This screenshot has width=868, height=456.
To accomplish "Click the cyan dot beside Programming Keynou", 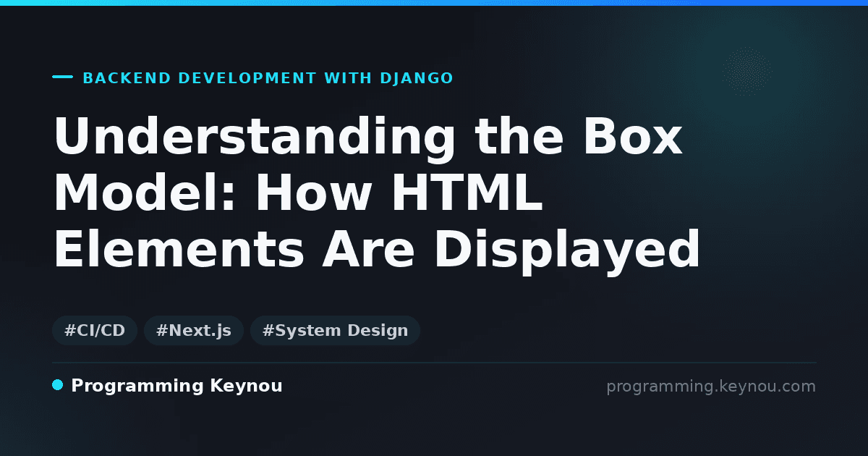I will pyautogui.click(x=58, y=385).
